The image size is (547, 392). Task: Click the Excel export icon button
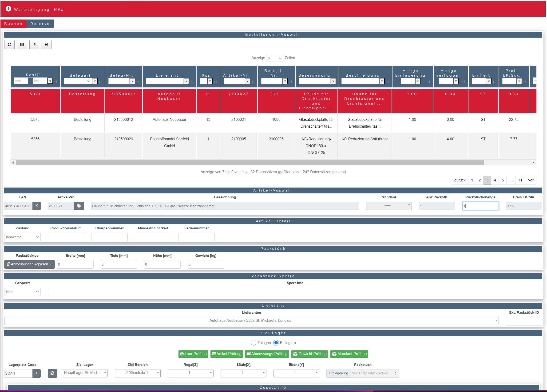click(x=34, y=44)
